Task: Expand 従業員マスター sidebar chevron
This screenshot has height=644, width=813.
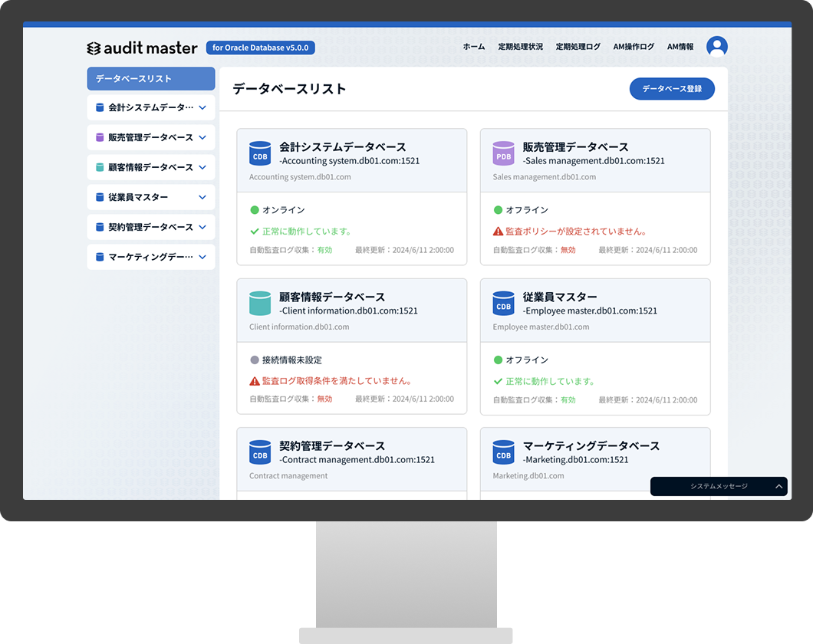Action: (202, 198)
